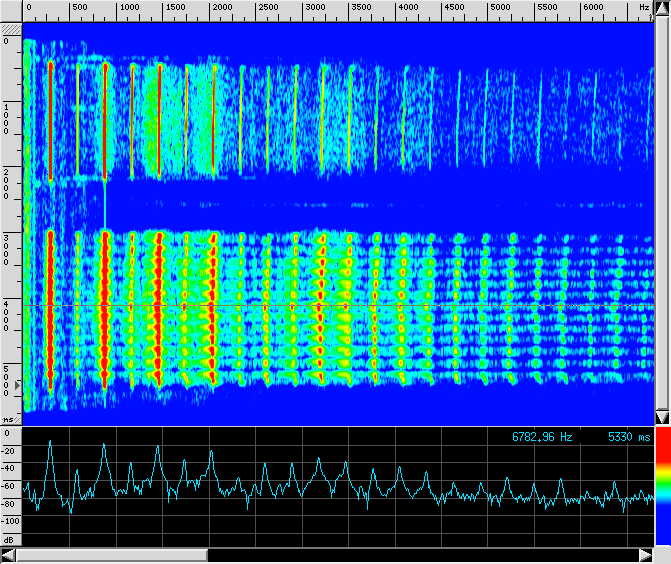Click the 5330 ms time readout
Image resolution: width=671 pixels, height=564 pixels.
coord(629,437)
